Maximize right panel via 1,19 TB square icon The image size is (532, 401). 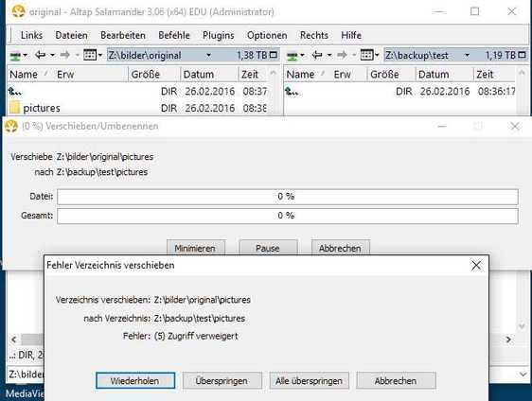(523, 55)
